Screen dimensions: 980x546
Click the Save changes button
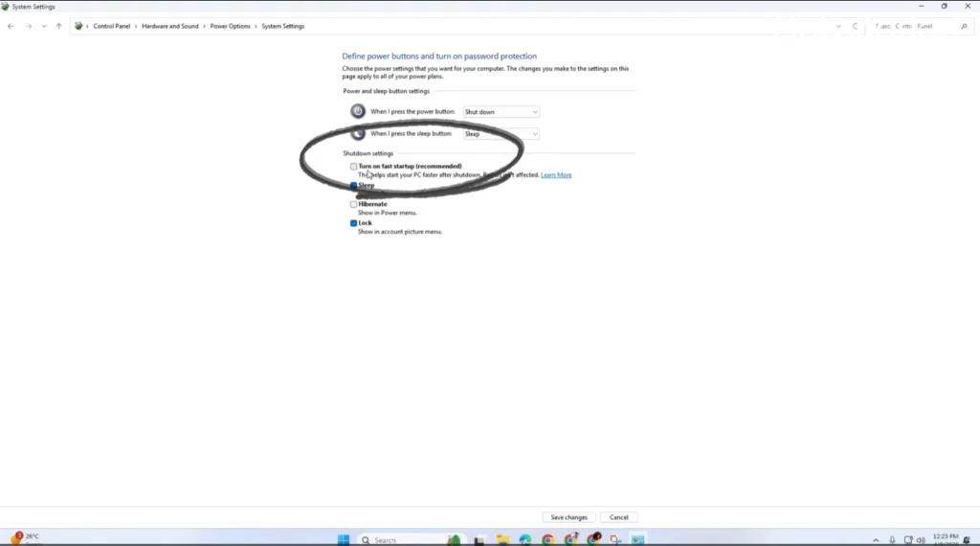568,517
